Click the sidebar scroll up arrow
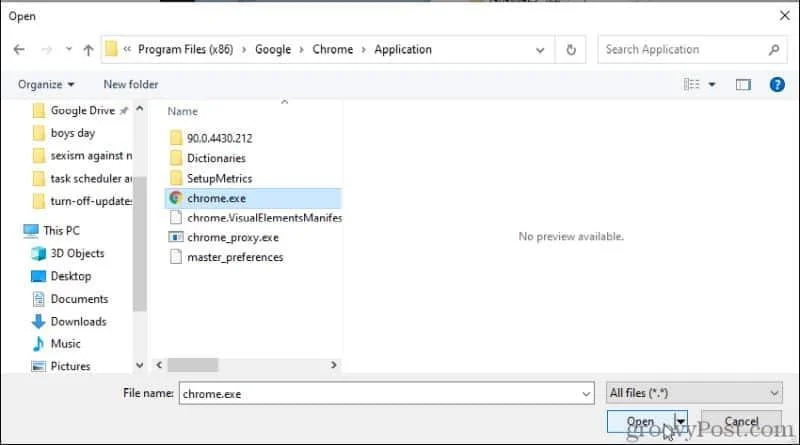The height and width of the screenshot is (445, 800). 140,109
